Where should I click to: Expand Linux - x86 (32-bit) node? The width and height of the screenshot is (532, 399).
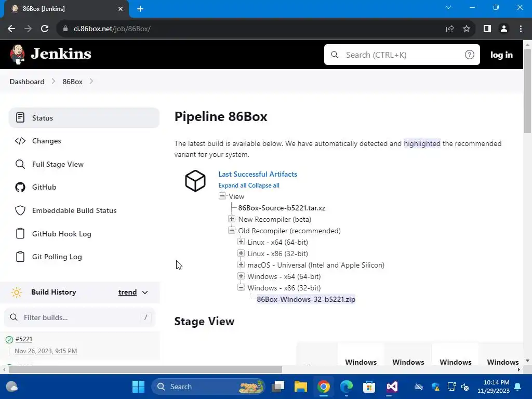click(241, 253)
